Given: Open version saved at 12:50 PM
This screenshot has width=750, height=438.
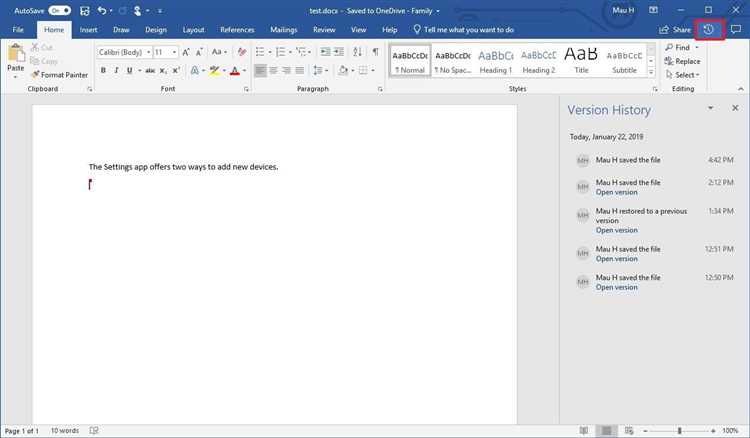Looking at the screenshot, I should point(617,287).
